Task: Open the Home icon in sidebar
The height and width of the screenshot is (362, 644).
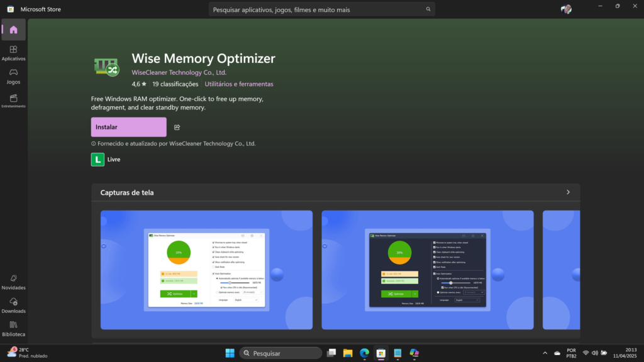Action: coord(13,30)
